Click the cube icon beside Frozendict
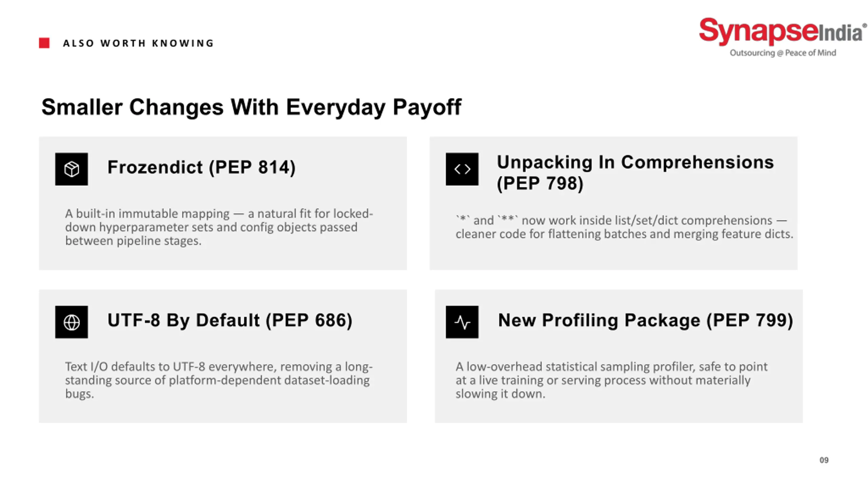The height and width of the screenshot is (488, 868). coord(72,169)
